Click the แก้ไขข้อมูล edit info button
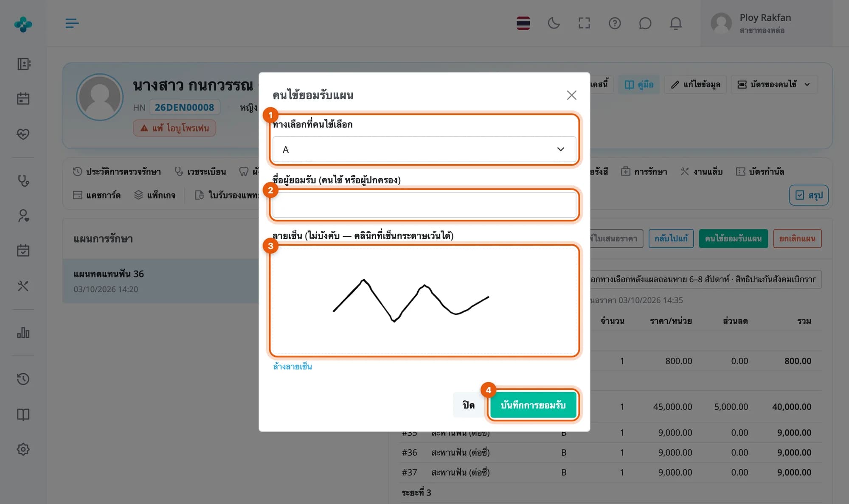Image resolution: width=849 pixels, height=504 pixels. 695,84
